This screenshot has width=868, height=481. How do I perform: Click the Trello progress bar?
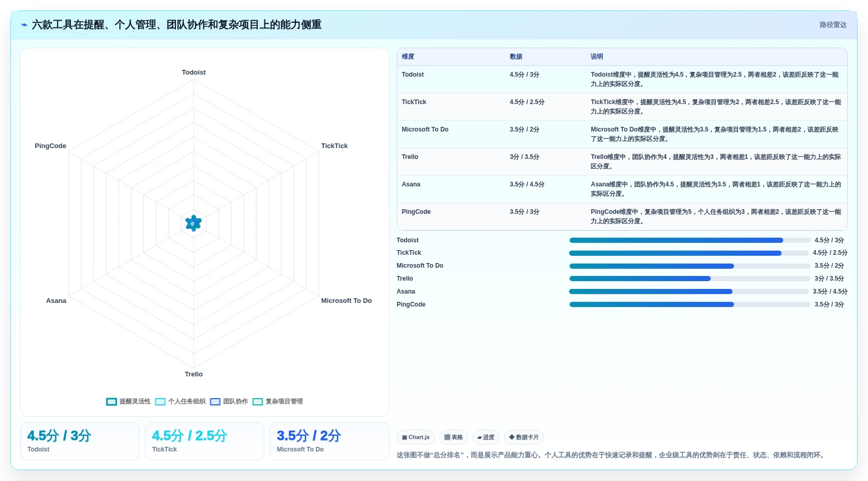[x=690, y=279]
